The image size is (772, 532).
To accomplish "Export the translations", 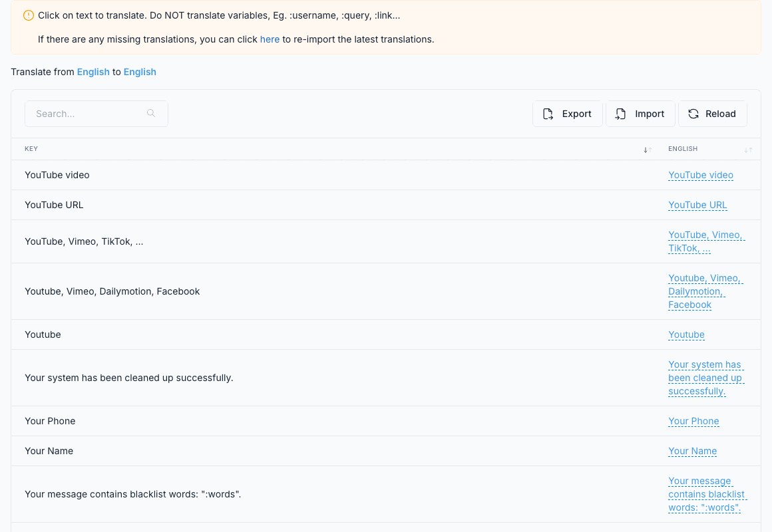I will 567,114.
